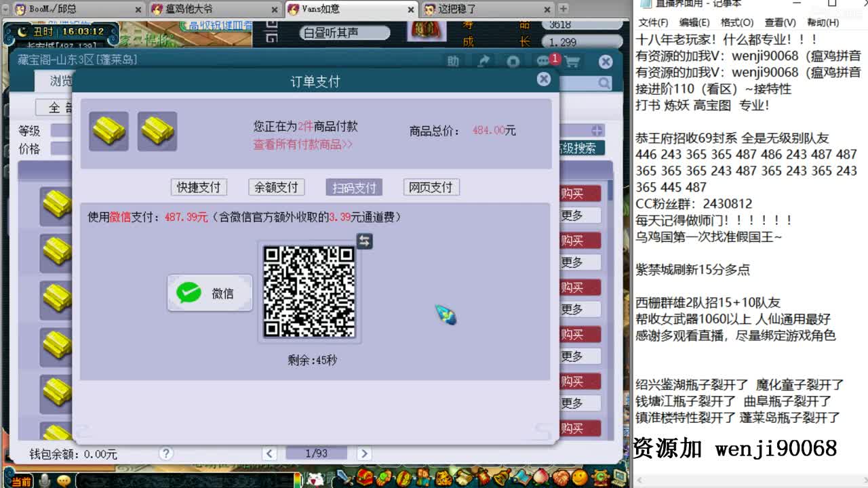Click the 1/93 page number field
The image size is (868, 488).
tap(317, 453)
